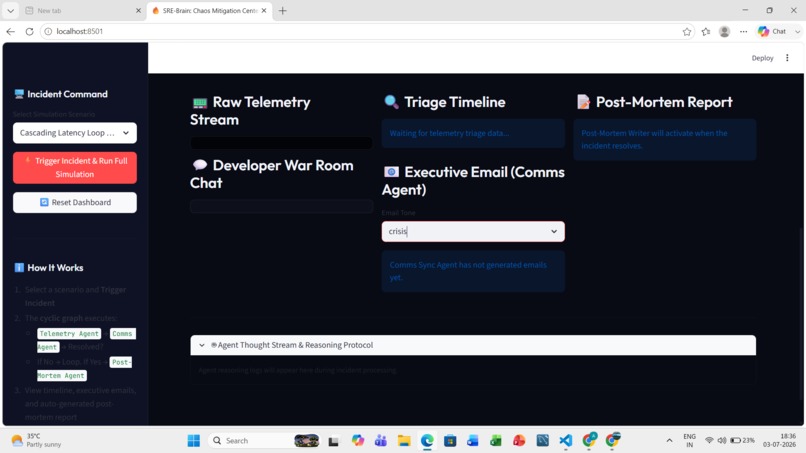Open Microsoft Store from the taskbar
806x453 pixels.
450,441
